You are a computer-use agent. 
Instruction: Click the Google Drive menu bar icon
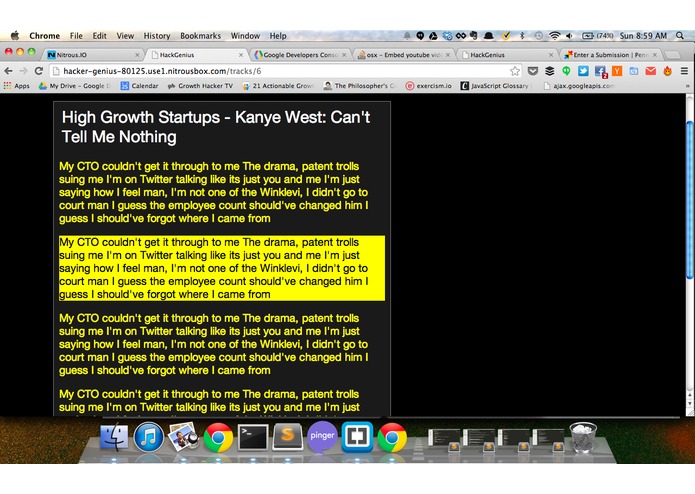pos(433,35)
